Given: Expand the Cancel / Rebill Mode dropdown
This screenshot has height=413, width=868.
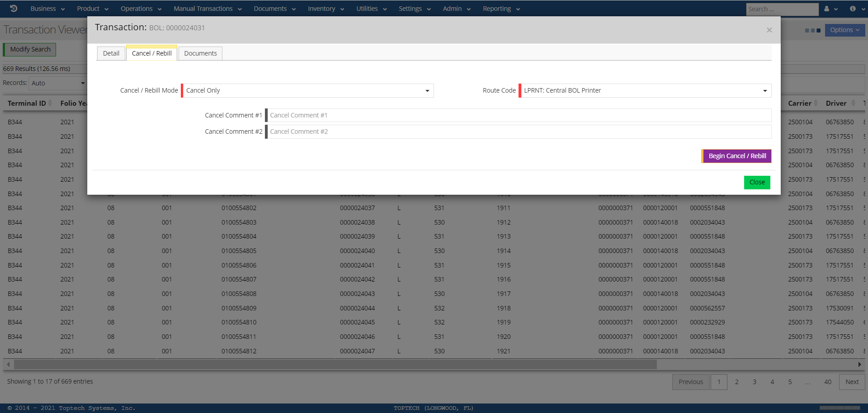Looking at the screenshot, I should click(307, 91).
